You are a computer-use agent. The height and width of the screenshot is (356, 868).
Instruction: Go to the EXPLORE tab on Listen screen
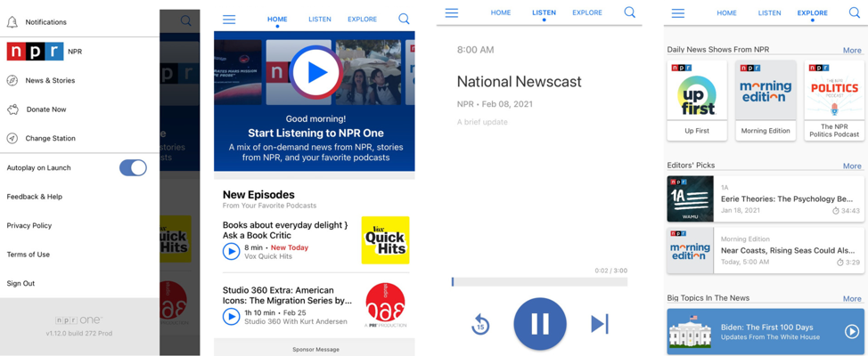pos(587,12)
